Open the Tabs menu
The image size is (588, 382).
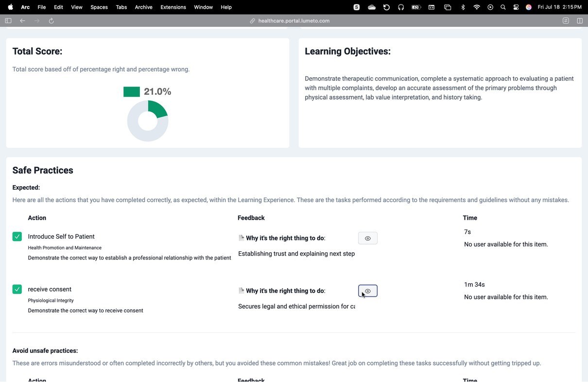tap(121, 7)
